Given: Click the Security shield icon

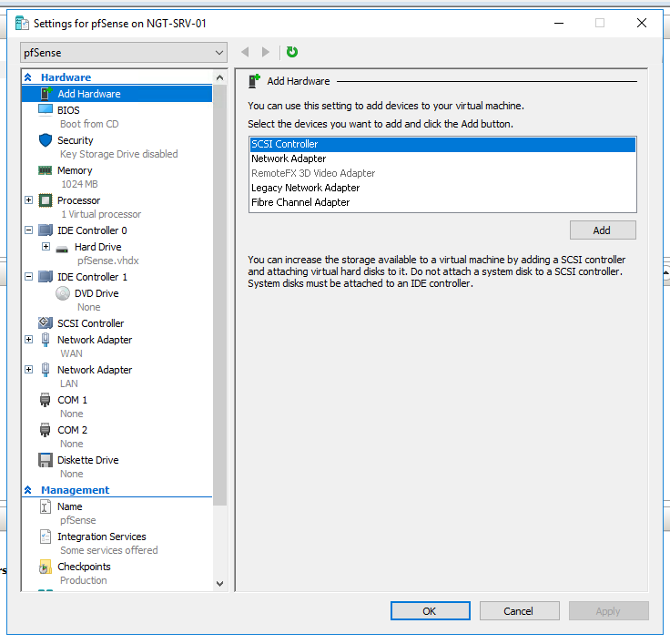Looking at the screenshot, I should click(46, 140).
